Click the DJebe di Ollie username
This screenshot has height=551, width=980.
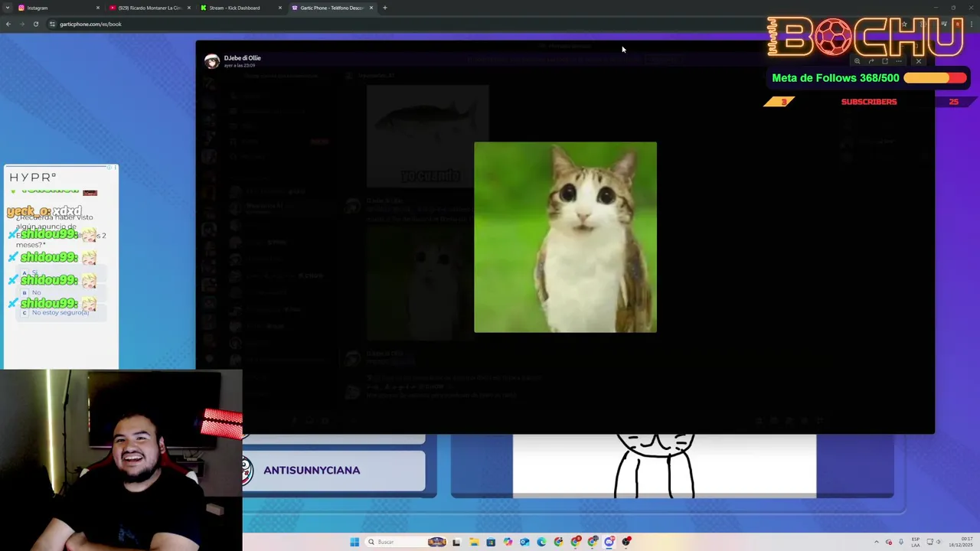242,57
